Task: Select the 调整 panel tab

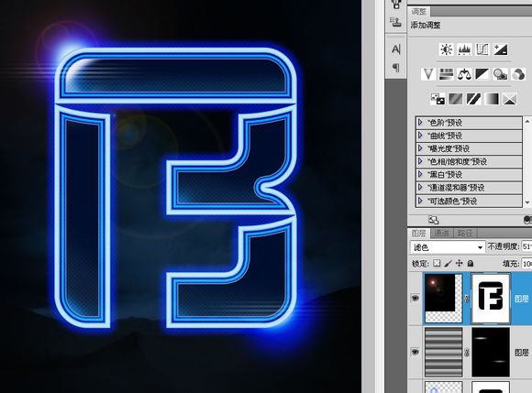Action: pyautogui.click(x=418, y=12)
